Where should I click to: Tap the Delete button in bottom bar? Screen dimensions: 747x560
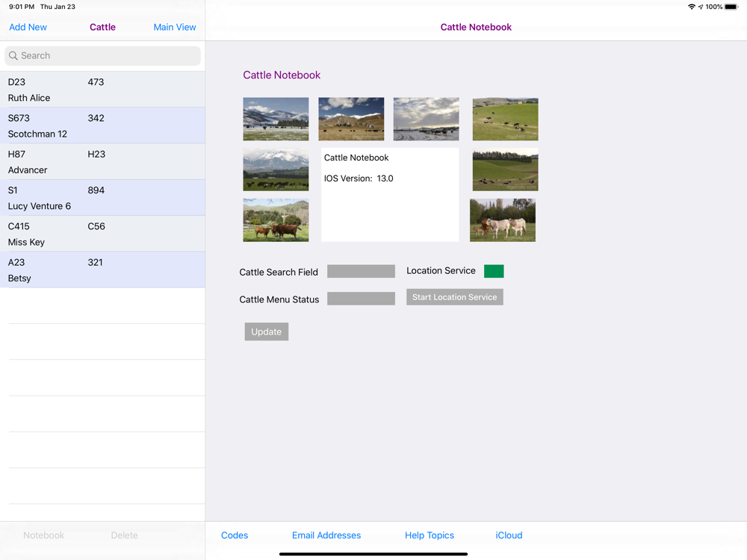click(x=124, y=535)
